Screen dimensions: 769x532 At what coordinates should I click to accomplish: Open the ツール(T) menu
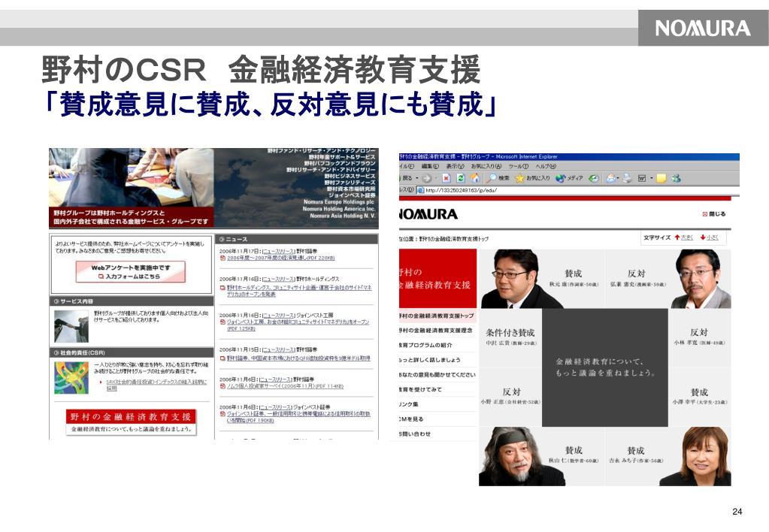(519, 167)
